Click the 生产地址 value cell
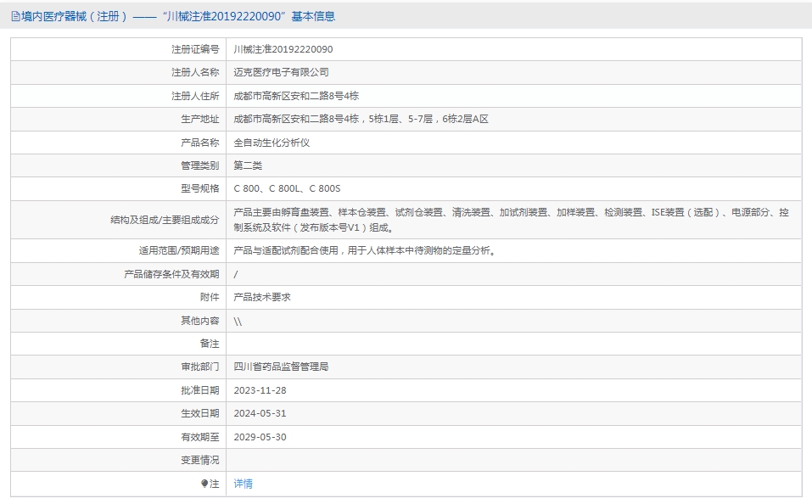This screenshot has width=812, height=504. coord(513,119)
